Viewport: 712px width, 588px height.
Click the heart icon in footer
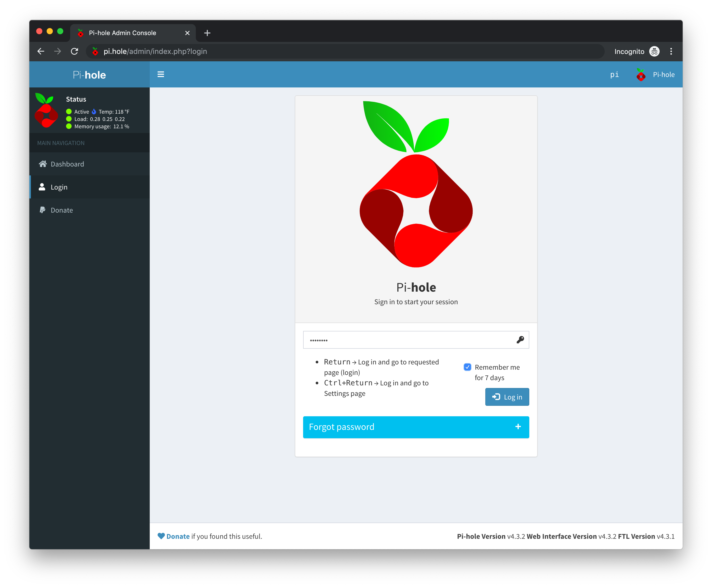pyautogui.click(x=161, y=536)
